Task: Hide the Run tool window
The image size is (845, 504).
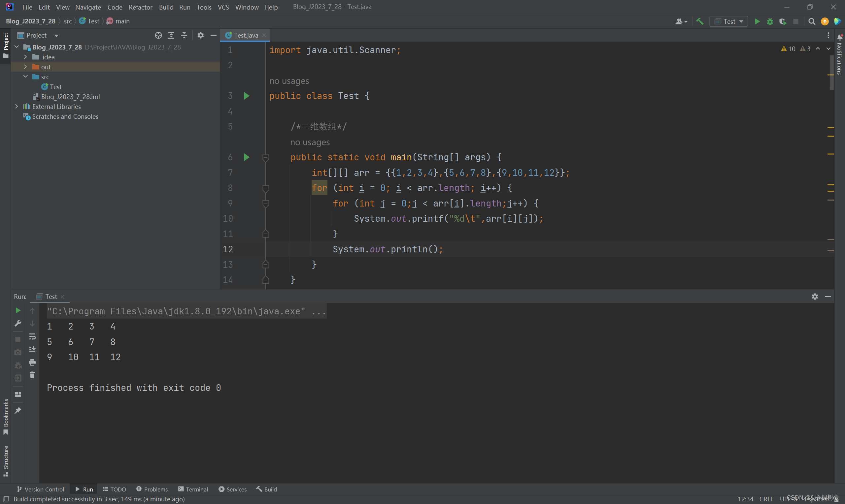Action: coord(828,297)
